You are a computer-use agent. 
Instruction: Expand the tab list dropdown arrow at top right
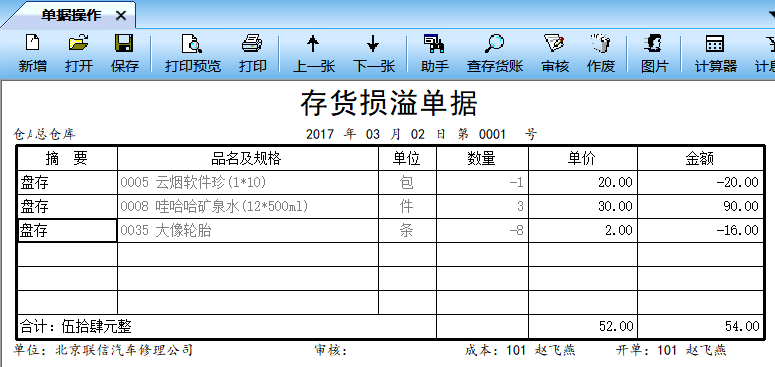pyautogui.click(x=772, y=16)
